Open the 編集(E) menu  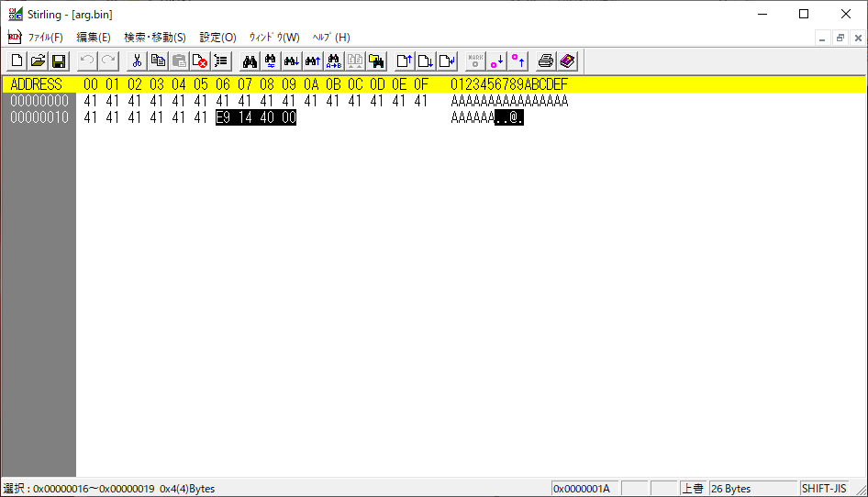pyautogui.click(x=93, y=38)
